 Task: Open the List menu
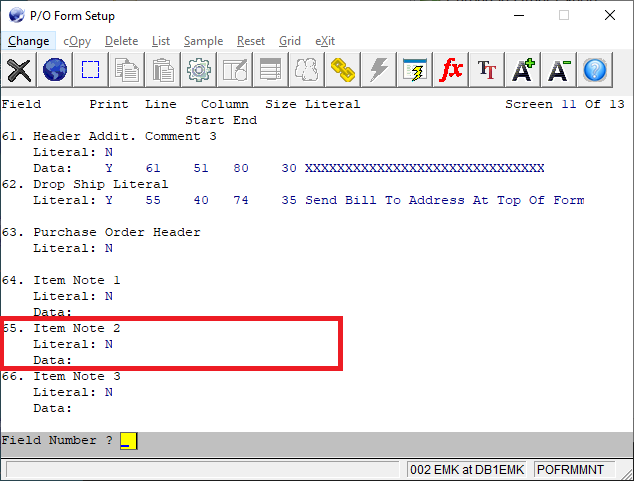coord(161,41)
